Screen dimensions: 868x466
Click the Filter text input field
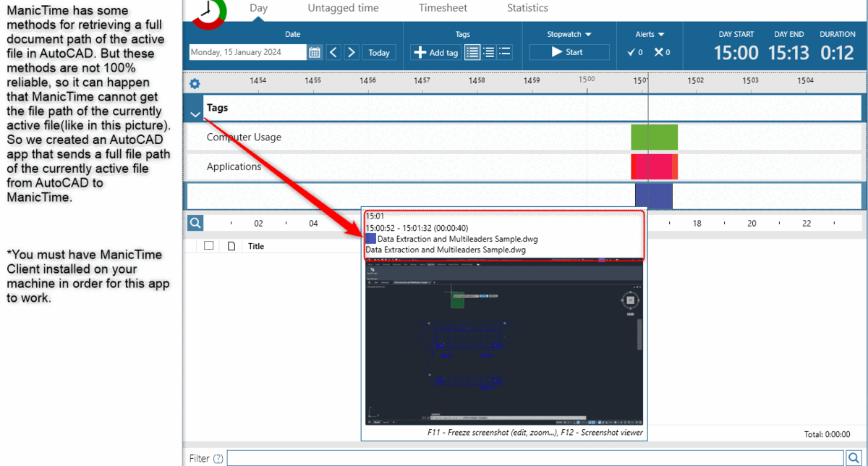(535, 458)
